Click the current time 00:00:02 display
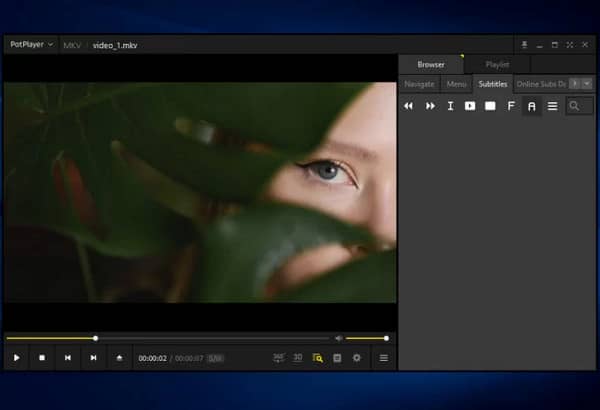The width and height of the screenshot is (600, 410). [x=152, y=358]
